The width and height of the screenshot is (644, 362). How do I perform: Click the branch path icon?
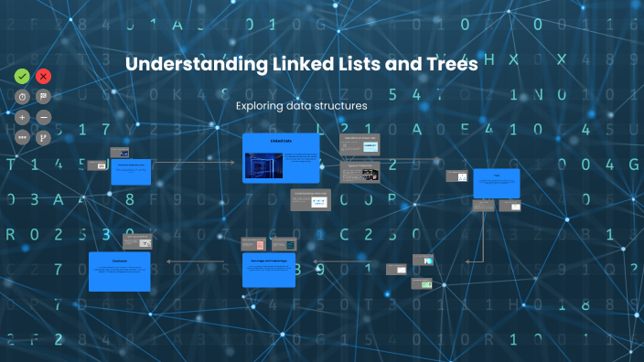point(43,137)
